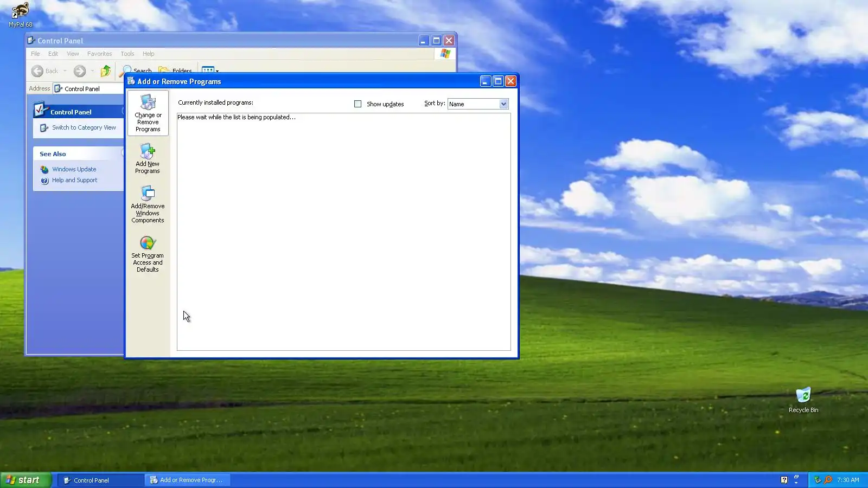
Task: Switch to Add or Remove Programs taskbar button
Action: (188, 480)
